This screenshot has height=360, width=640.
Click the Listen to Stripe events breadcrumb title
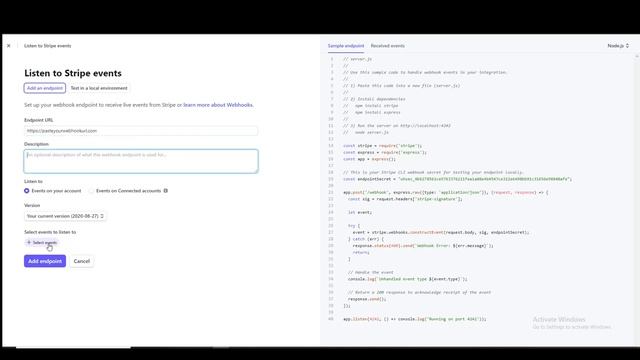pos(48,46)
